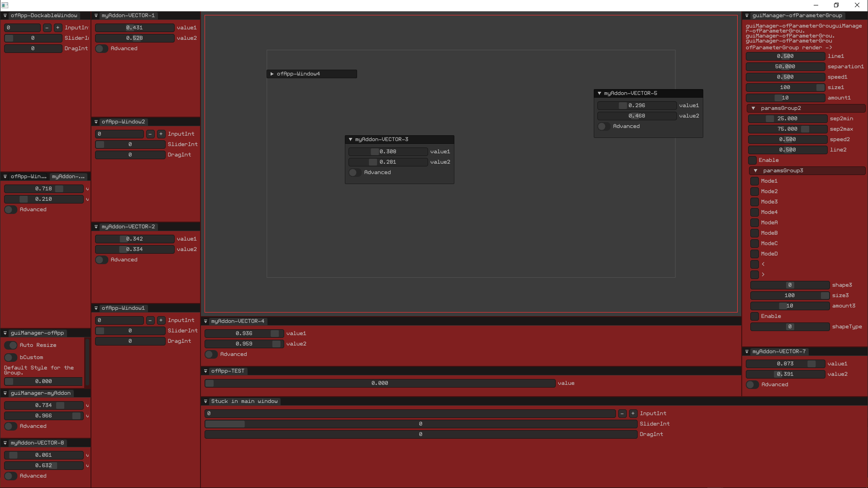Check Mode1 checkbox
Viewport: 868px width, 488px height.
(755, 181)
